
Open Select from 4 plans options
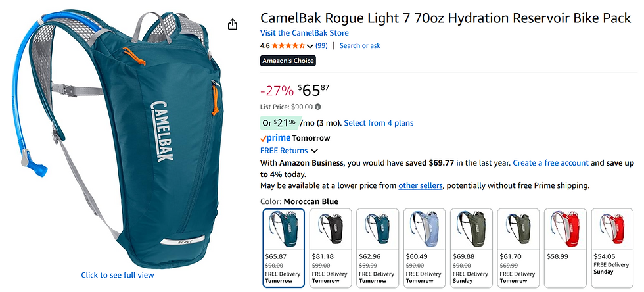379,123
